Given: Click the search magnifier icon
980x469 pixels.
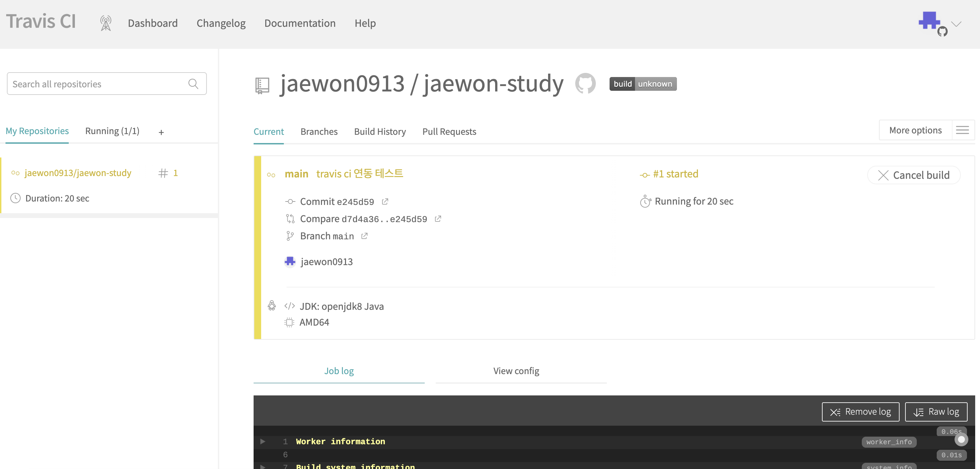Looking at the screenshot, I should pos(193,84).
